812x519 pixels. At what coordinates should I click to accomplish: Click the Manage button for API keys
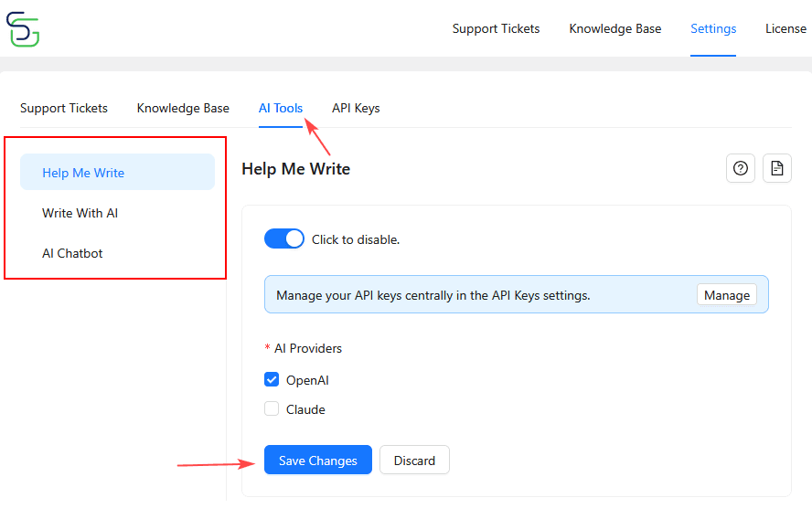click(727, 295)
